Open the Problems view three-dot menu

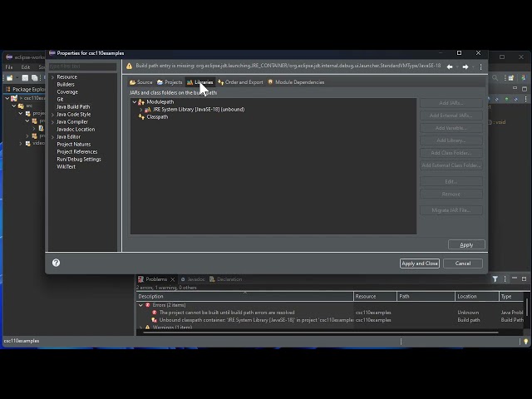tap(505, 279)
